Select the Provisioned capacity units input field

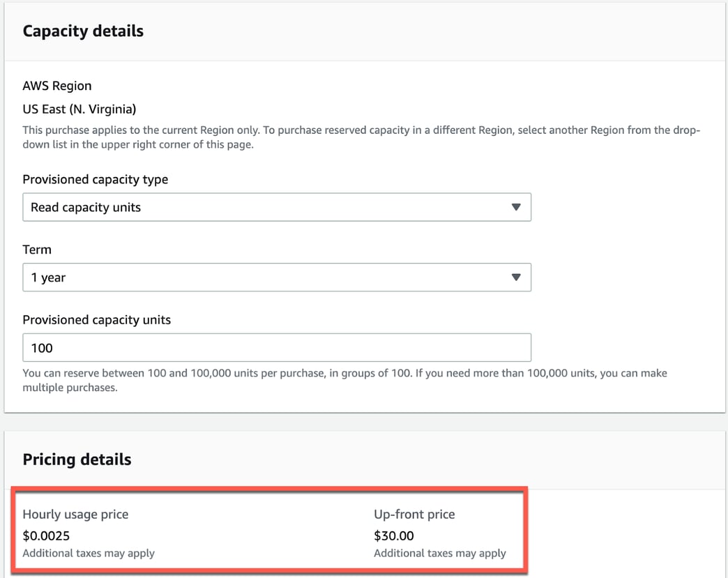click(x=276, y=347)
